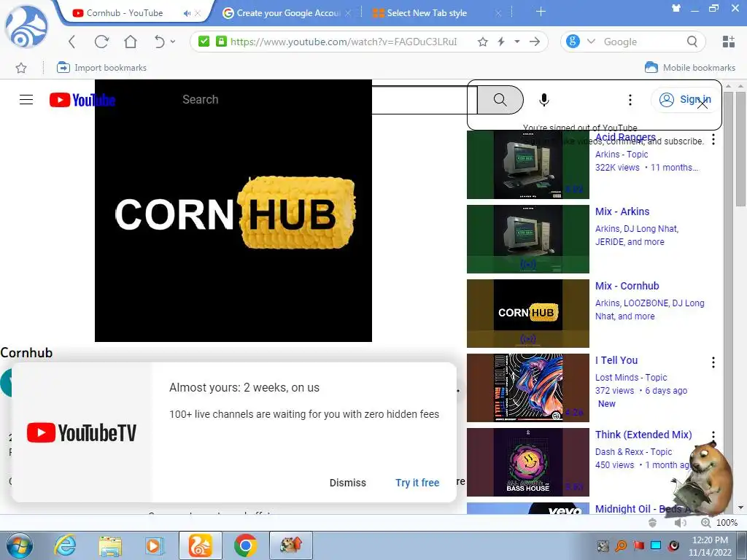Open the YouTube hamburger guide menu
This screenshot has height=560, width=747.
click(x=26, y=99)
